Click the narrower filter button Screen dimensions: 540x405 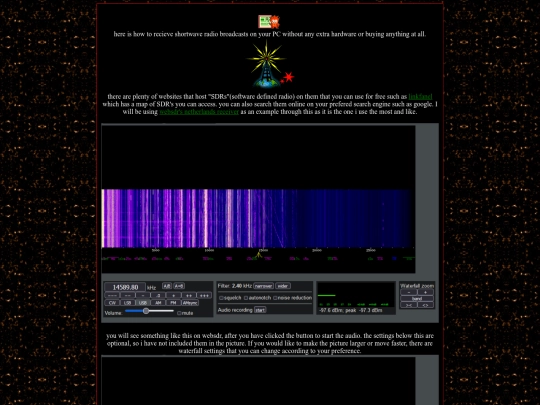(x=263, y=286)
